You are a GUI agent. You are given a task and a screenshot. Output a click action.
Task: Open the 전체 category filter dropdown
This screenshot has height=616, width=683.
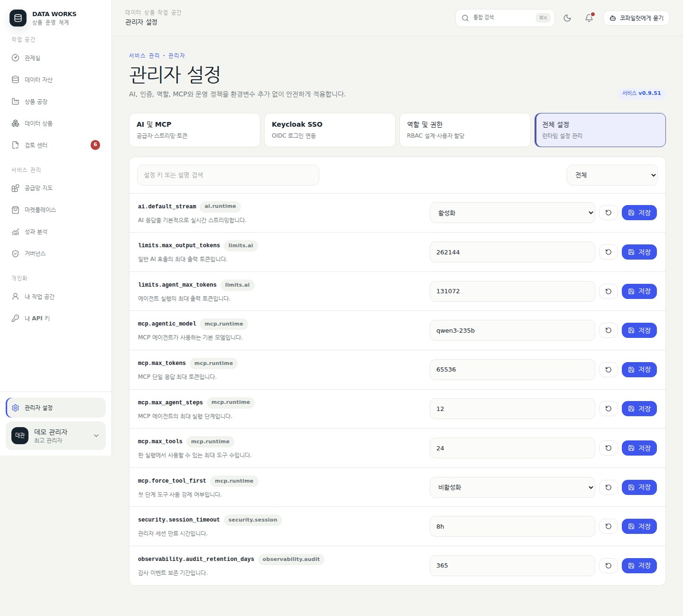click(612, 175)
